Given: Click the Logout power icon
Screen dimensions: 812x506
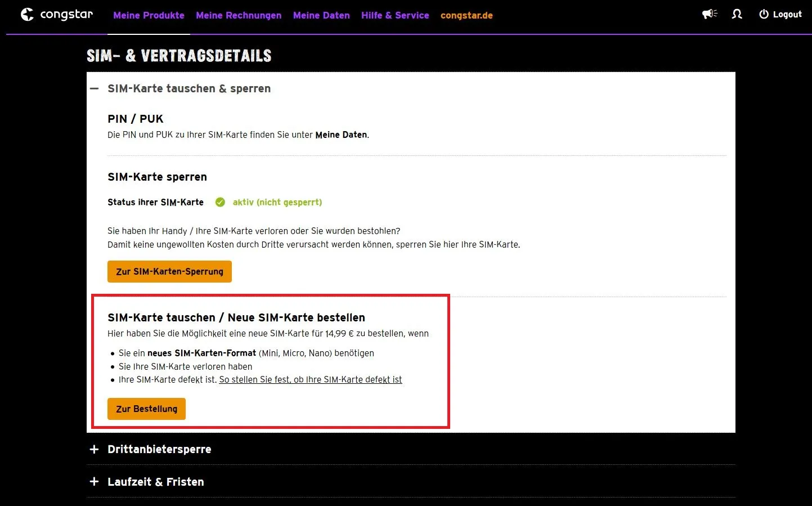Looking at the screenshot, I should pos(764,14).
